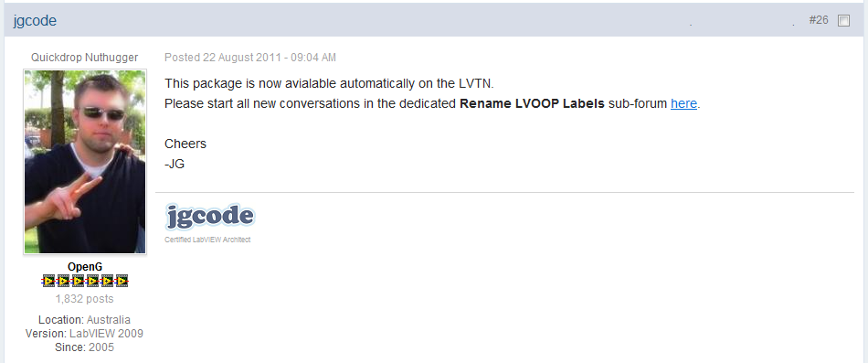The height and width of the screenshot is (363, 868).
Task: Select the OpenG group label
Action: pyautogui.click(x=85, y=267)
